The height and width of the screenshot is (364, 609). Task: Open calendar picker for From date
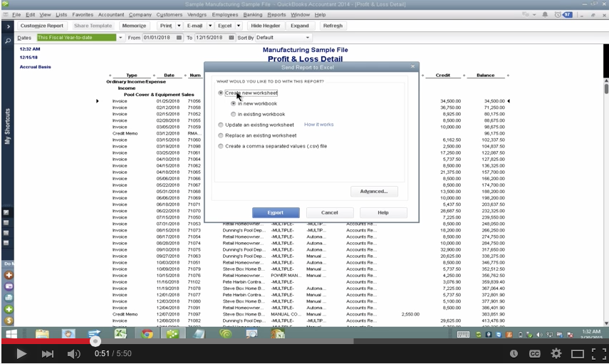(x=179, y=38)
